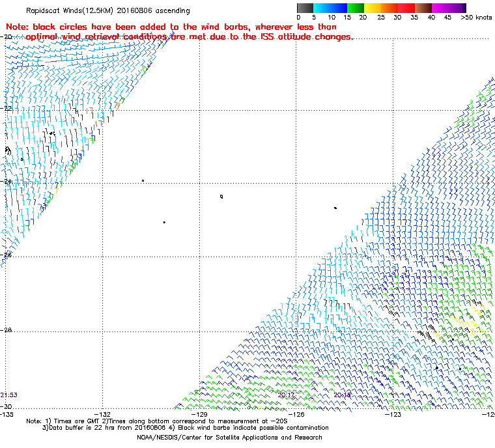This screenshot has height=448, width=495.
Task: Click the red note line starting 'optimal wind retrieval'
Action: (x=189, y=37)
